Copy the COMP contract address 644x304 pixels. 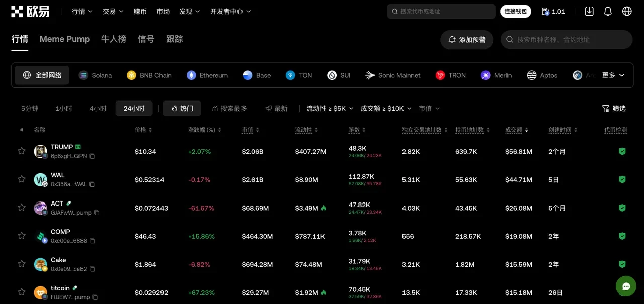(92, 241)
